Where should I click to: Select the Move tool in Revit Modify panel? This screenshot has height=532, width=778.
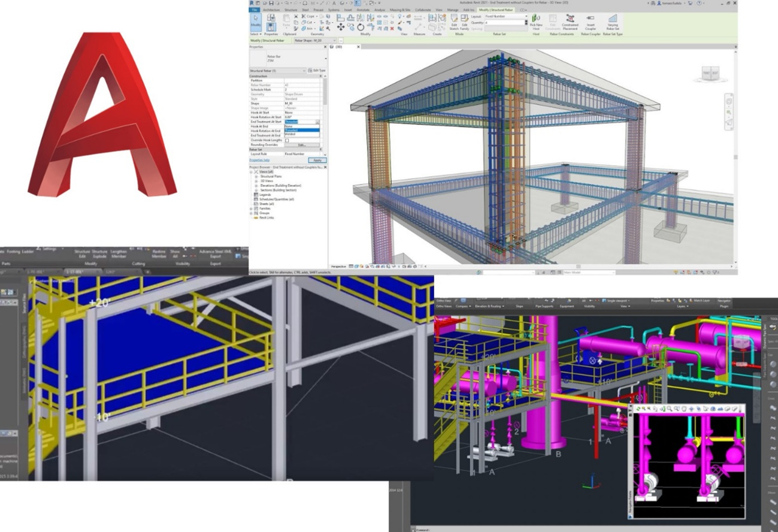[341, 27]
